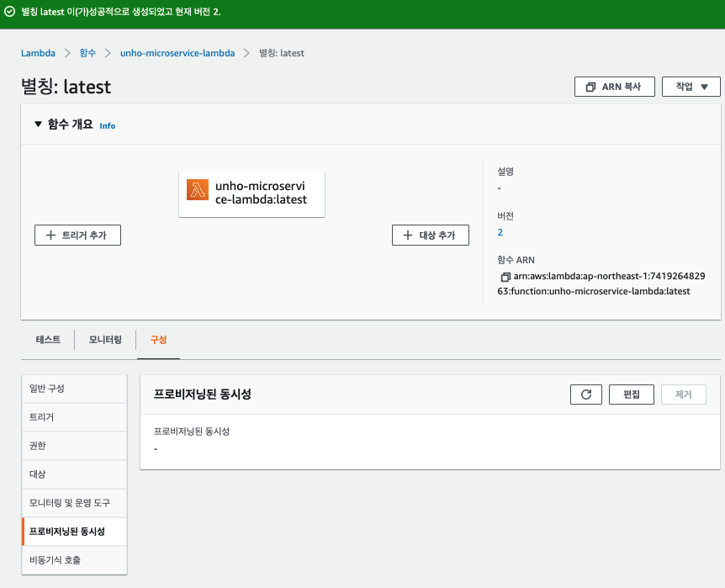Open 비동기식 호출 in the sidebar
Screen dimensions: 725x588
[x=75, y=560]
